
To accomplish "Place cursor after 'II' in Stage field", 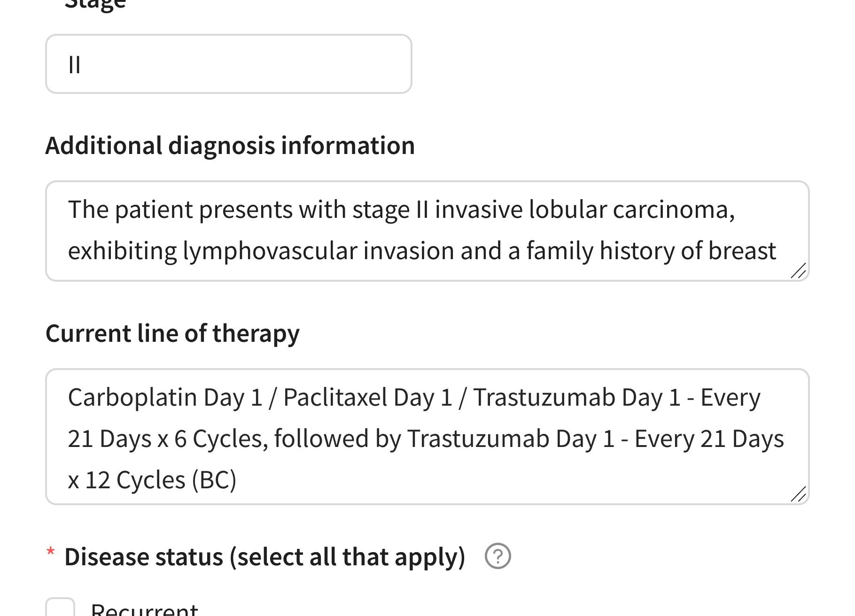I will point(82,65).
